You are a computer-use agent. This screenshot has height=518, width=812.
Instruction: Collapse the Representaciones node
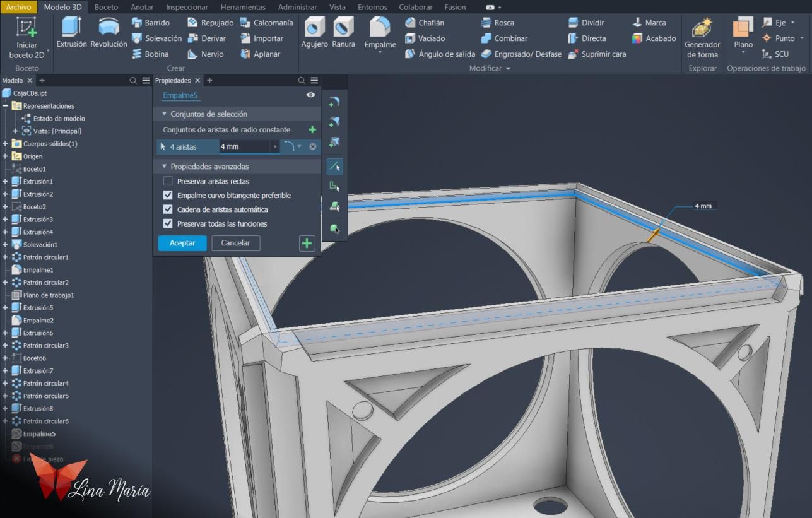(5, 106)
